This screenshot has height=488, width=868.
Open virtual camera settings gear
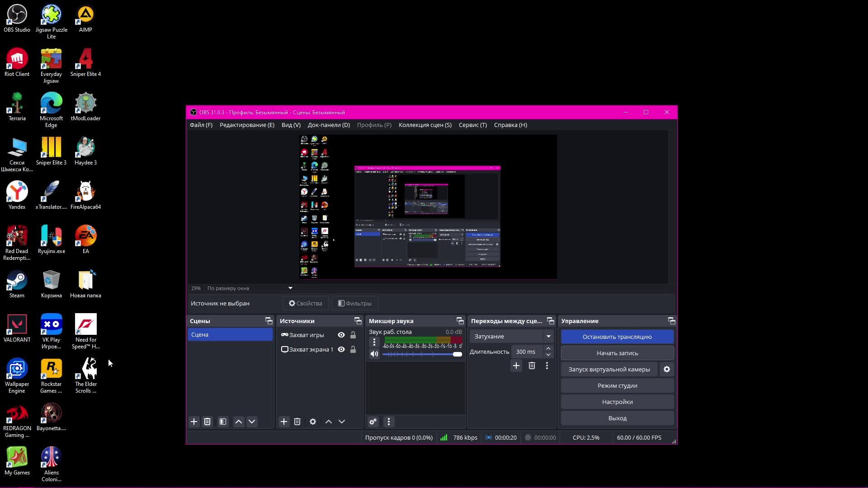[x=667, y=369]
